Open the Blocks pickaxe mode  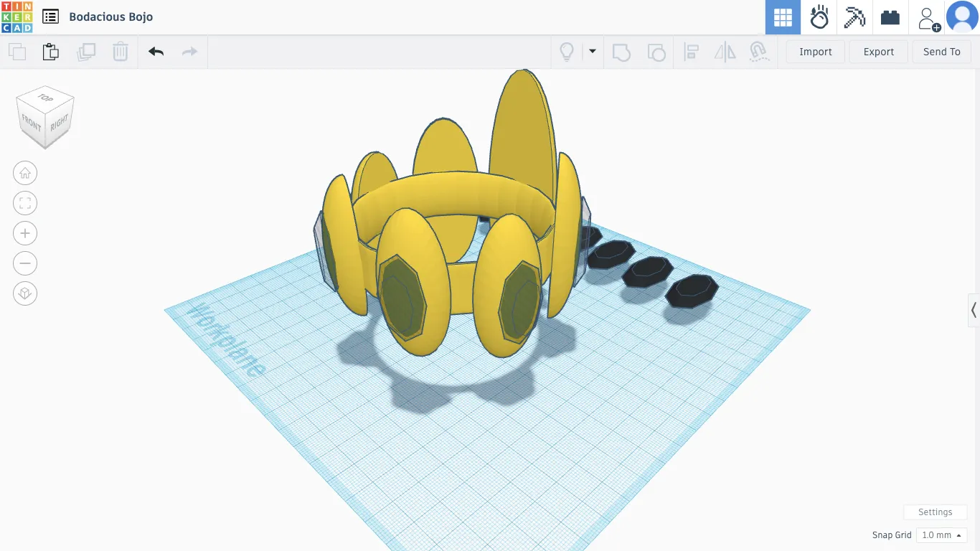tap(854, 17)
